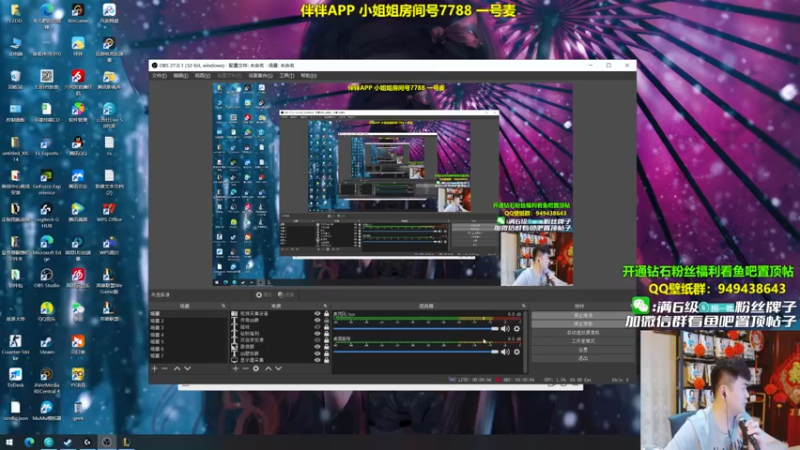
Task: Select 场景 5 in scenes list
Action: pyautogui.click(x=187, y=341)
